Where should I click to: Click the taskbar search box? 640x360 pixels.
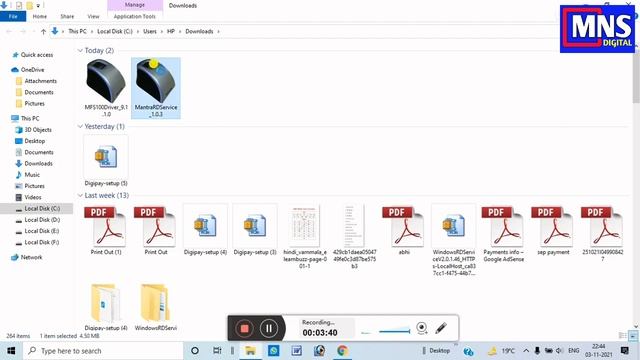[x=103, y=351]
